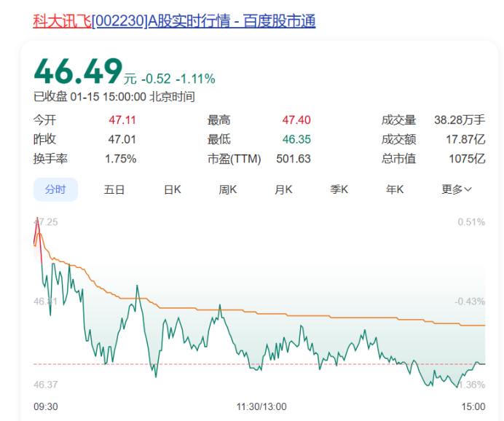Click the 最高 value 47.40
504x421 pixels.
pyautogui.click(x=296, y=120)
